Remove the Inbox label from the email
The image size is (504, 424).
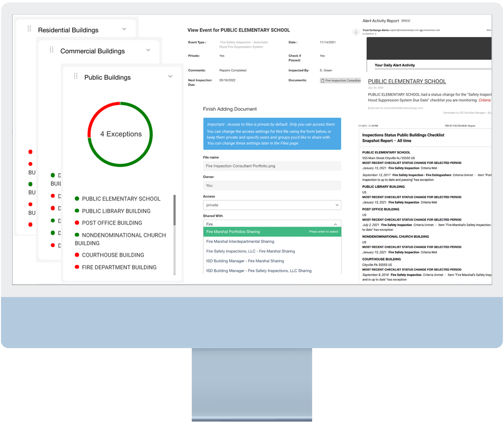[409, 21]
